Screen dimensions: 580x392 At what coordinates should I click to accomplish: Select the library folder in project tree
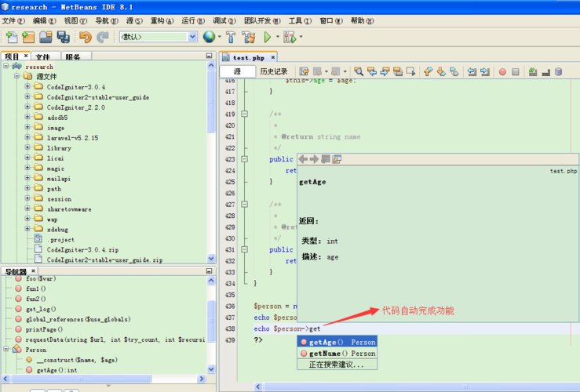(x=59, y=148)
